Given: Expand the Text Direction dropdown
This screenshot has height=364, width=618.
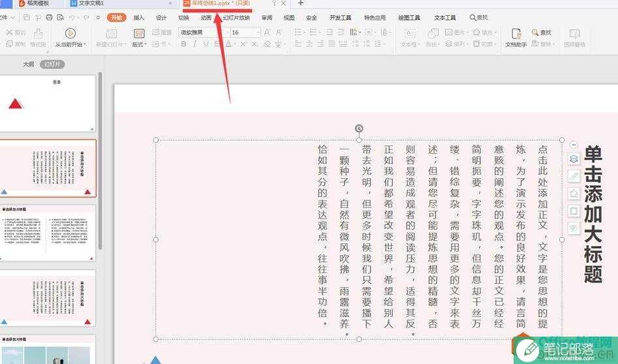Looking at the screenshot, I should click(x=360, y=33).
